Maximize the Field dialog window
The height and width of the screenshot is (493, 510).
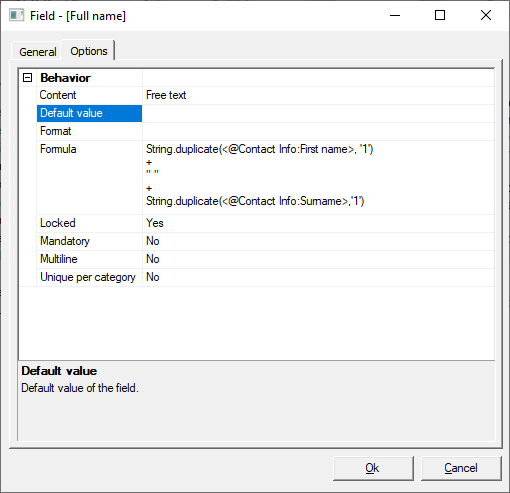coord(440,15)
